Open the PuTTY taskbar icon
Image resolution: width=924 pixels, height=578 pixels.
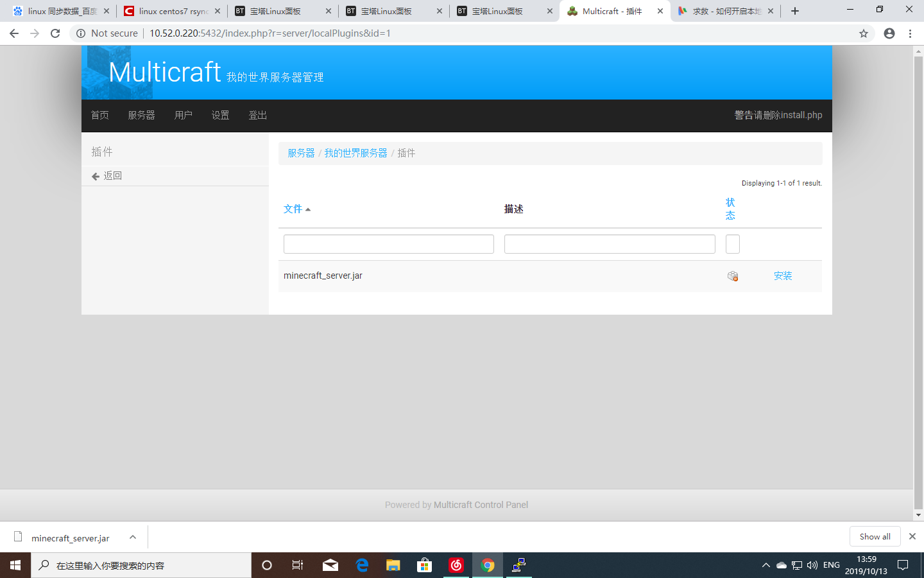pyautogui.click(x=519, y=565)
